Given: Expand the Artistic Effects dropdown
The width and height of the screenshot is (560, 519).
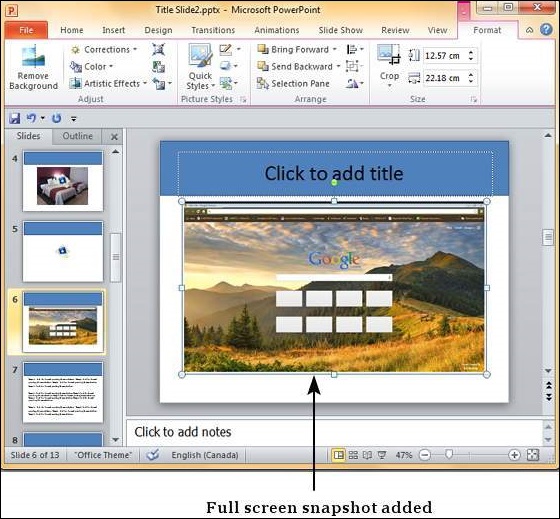Looking at the screenshot, I should click(145, 84).
